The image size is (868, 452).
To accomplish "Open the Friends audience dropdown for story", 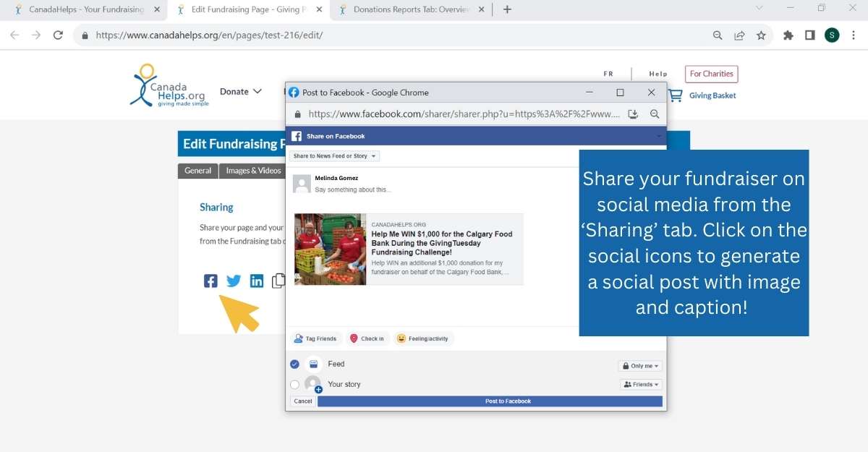I will (641, 385).
